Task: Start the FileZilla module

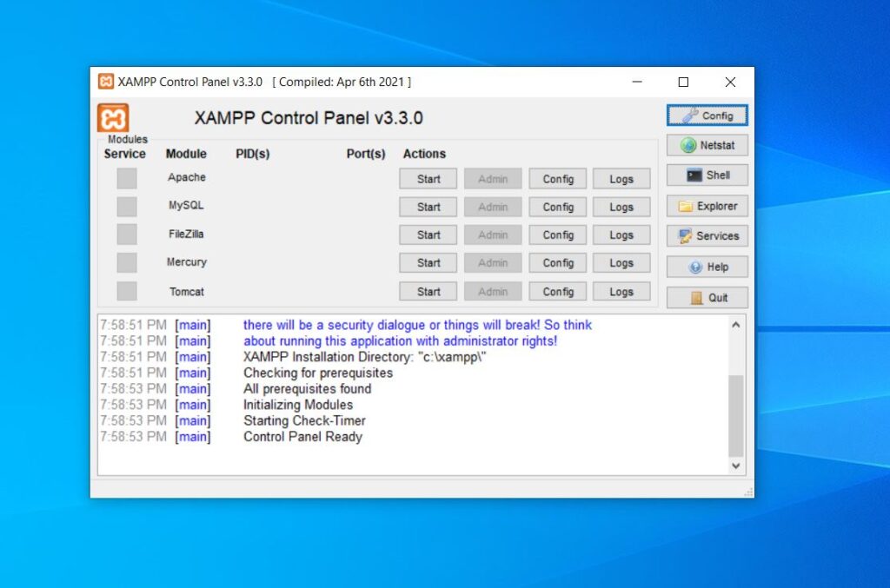Action: [x=428, y=235]
